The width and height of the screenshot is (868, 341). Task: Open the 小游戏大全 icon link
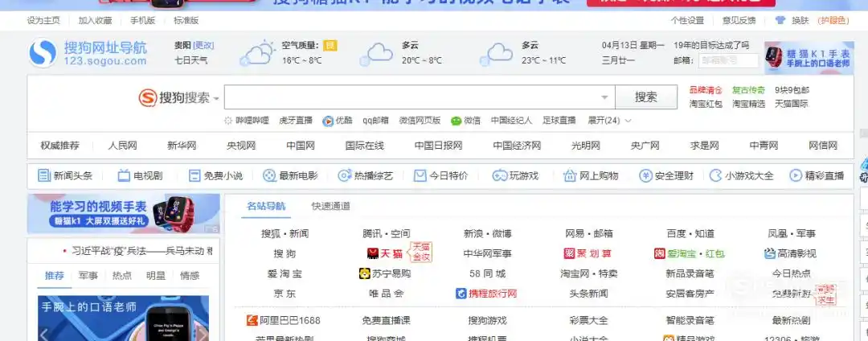coord(716,176)
